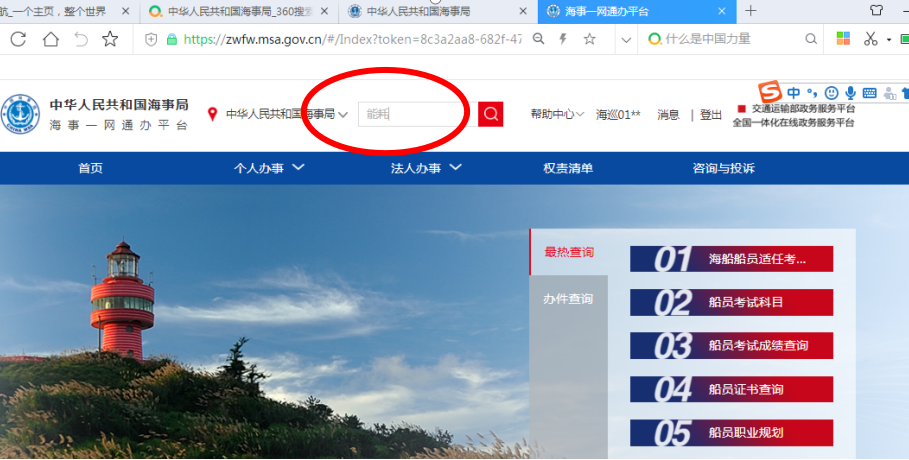Open 全国一体化在线政务服务平台 link

click(792, 122)
